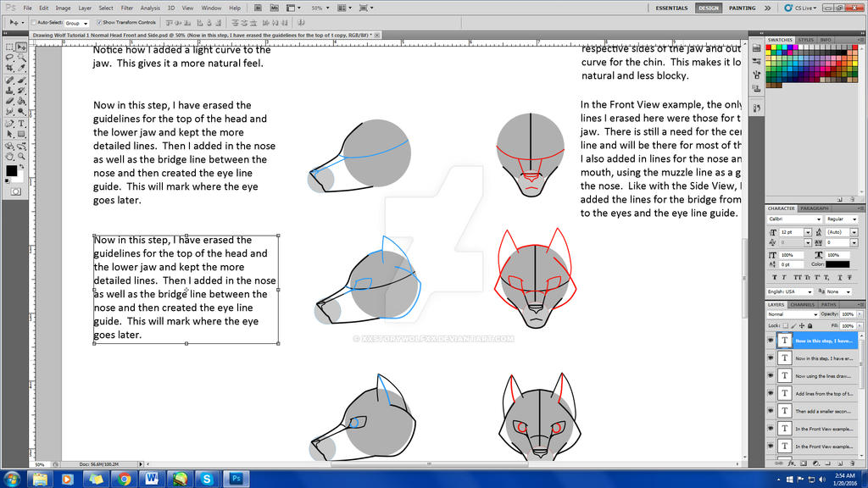Open the Auto-Select Group dropdown

[76, 23]
